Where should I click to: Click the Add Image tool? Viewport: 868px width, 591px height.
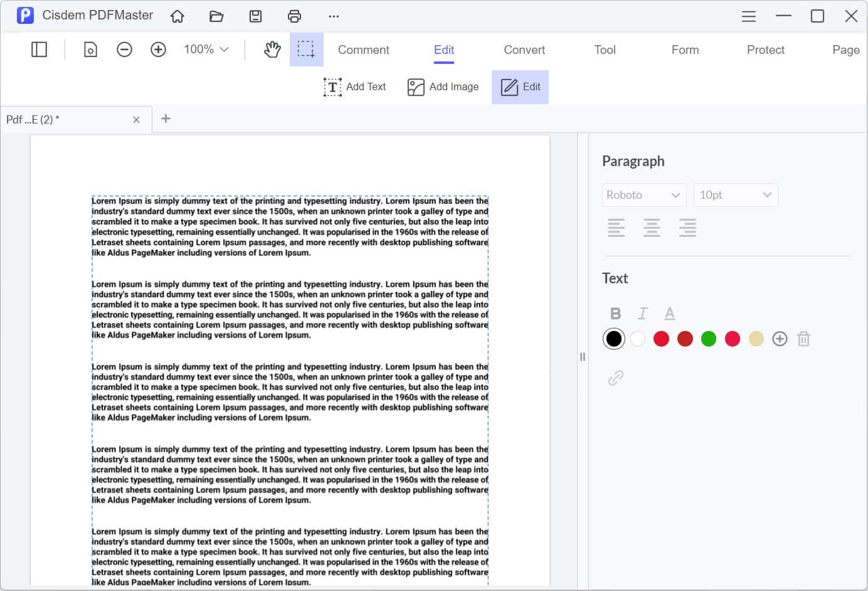(443, 87)
